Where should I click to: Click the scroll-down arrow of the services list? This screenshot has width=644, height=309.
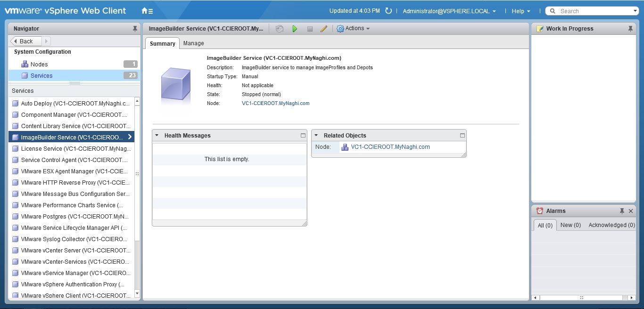point(137,293)
